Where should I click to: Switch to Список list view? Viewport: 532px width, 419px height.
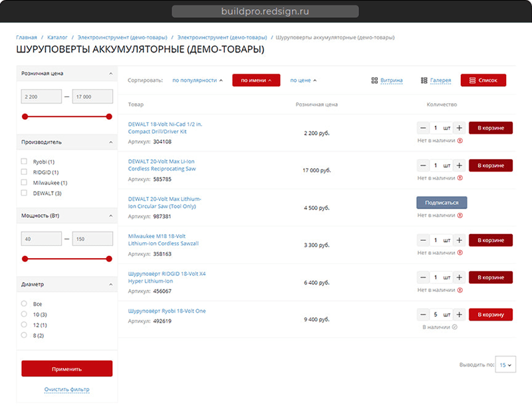tap(483, 80)
